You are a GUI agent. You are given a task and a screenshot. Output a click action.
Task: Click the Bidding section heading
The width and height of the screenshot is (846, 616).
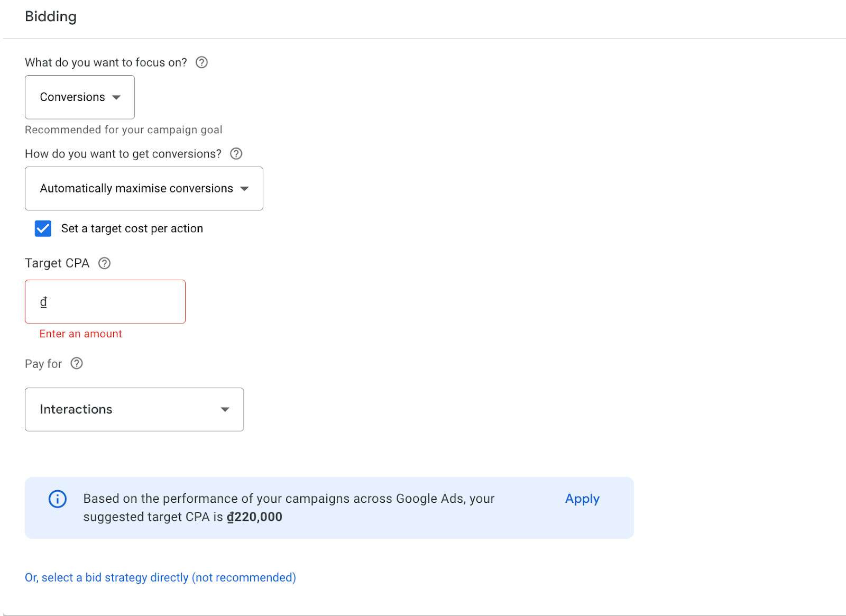(51, 16)
